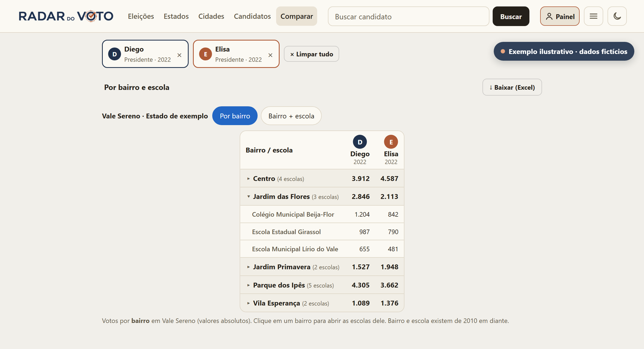
Task: Click Diego's D avatar in candidate chip
Action: pos(115,54)
